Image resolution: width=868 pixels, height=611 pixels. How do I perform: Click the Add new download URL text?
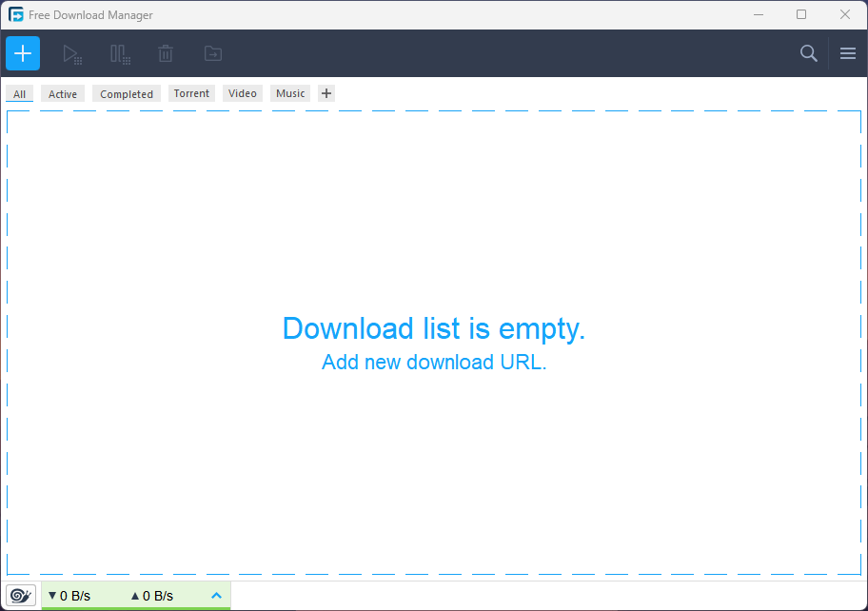(434, 363)
